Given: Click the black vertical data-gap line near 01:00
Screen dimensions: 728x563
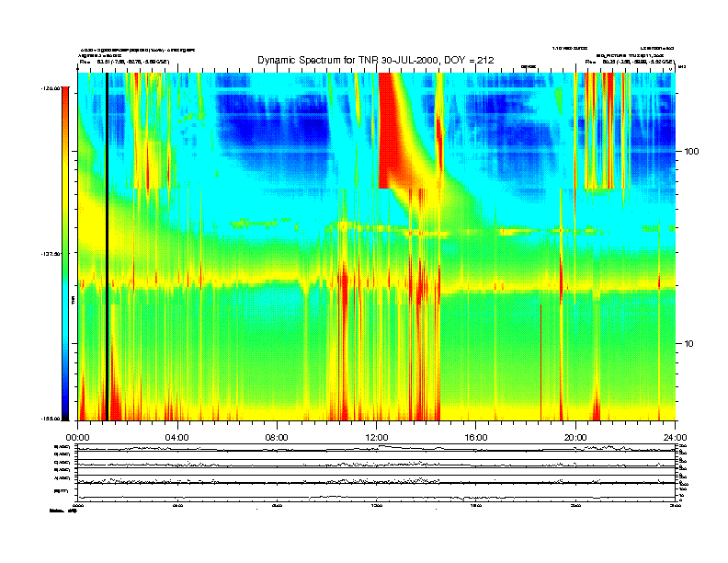Looking at the screenshot, I should point(107,247).
